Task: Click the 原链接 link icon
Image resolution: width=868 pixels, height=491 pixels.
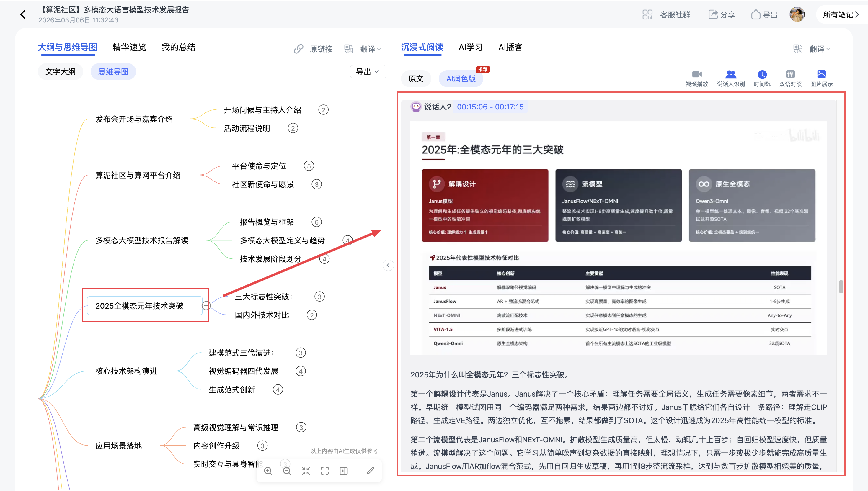Action: click(298, 49)
